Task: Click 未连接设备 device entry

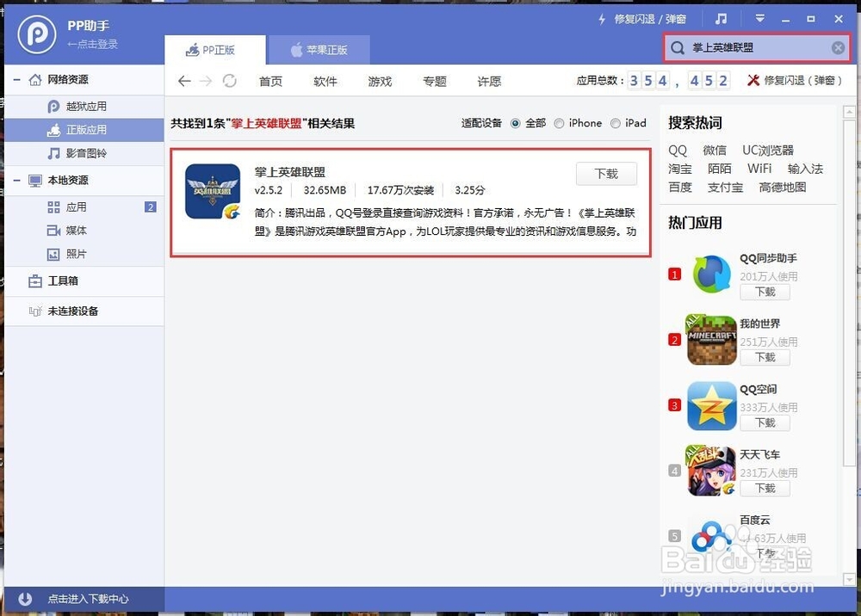Action: pos(84,311)
